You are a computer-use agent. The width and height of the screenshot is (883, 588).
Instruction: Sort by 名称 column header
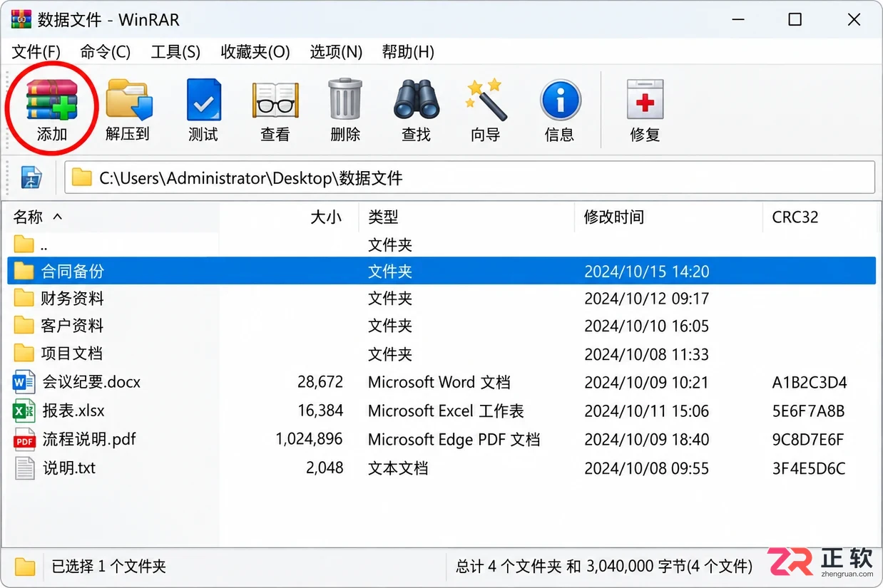click(x=29, y=217)
